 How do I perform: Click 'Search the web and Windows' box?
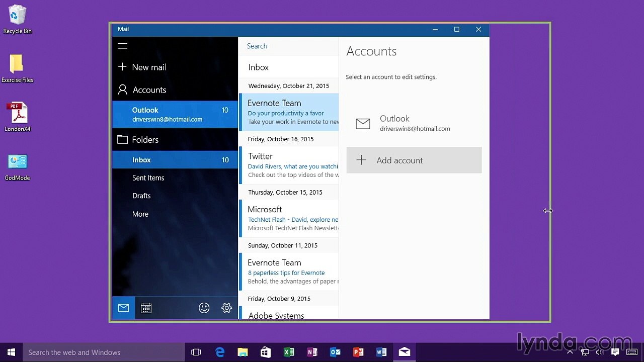tap(104, 352)
